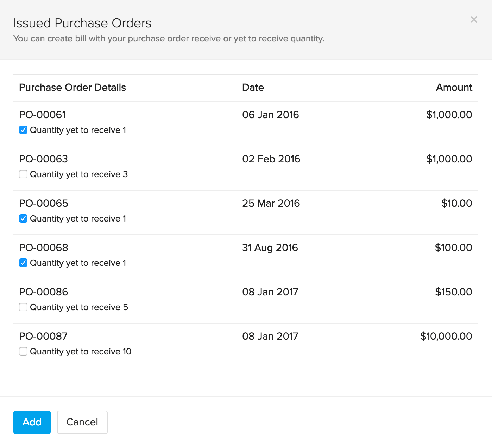Select the PO-00068 order number text
The height and width of the screenshot is (448, 492).
coord(43,248)
